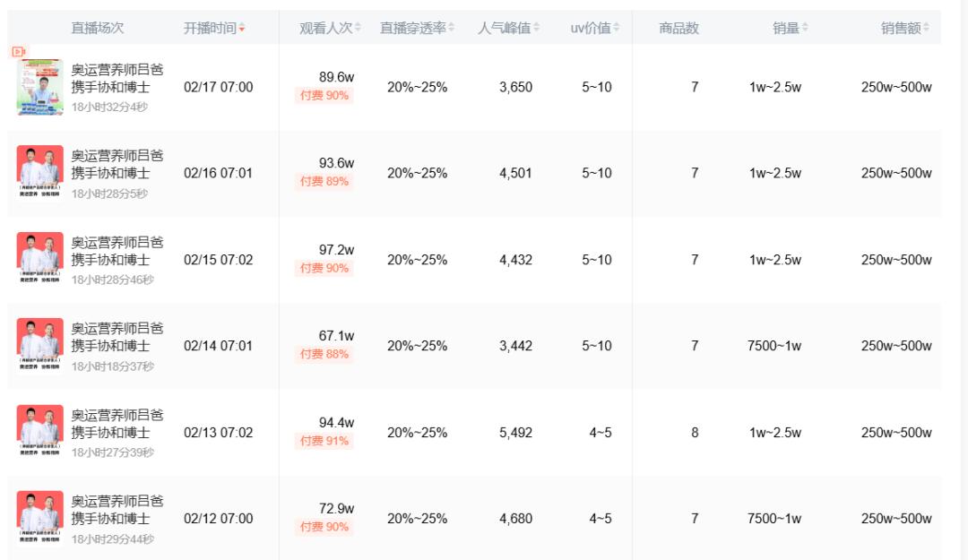The height and width of the screenshot is (560, 968).
Task: Sort by 直播穿透率 using its arrow icon
Action: tap(451, 29)
